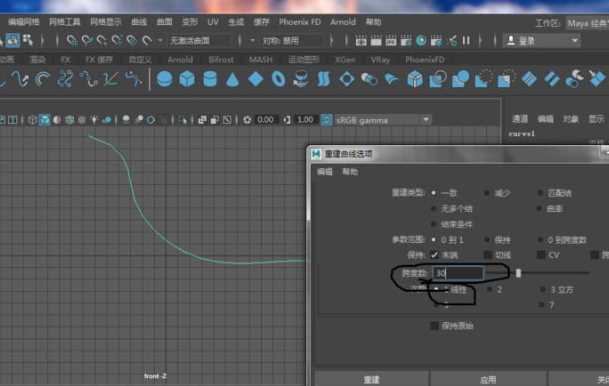Create a NURBS torus from the shelf
Image resolution: width=609 pixels, height=386 pixels.
[x=278, y=79]
